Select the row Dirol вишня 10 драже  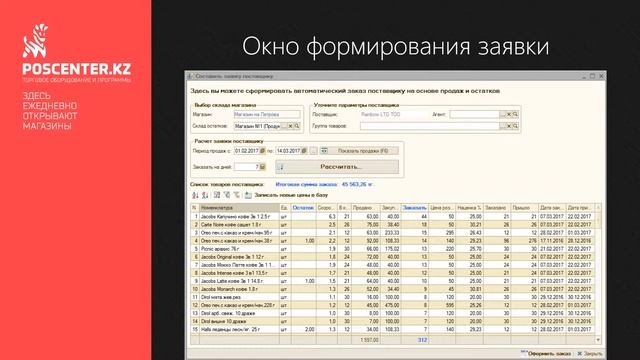coord(392,322)
